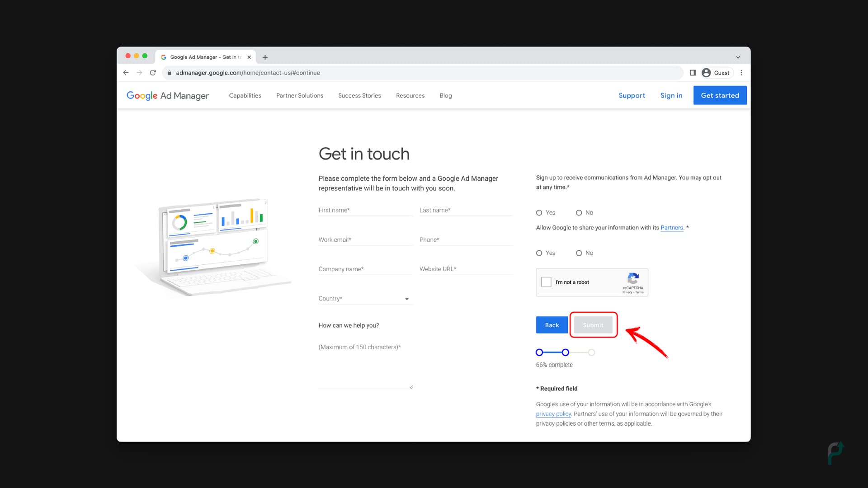Click the How can we help textarea
Image resolution: width=868 pixels, height=488 pixels.
point(365,365)
